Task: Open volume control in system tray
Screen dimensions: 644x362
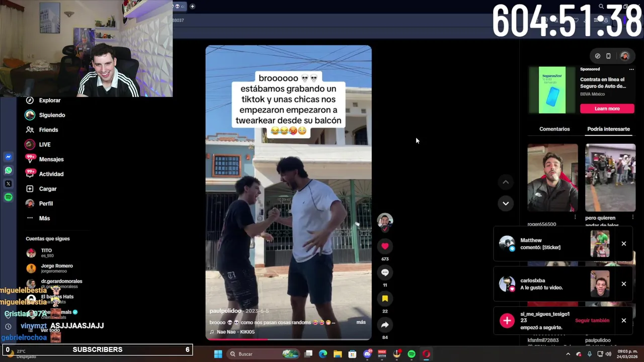Action: (608, 354)
